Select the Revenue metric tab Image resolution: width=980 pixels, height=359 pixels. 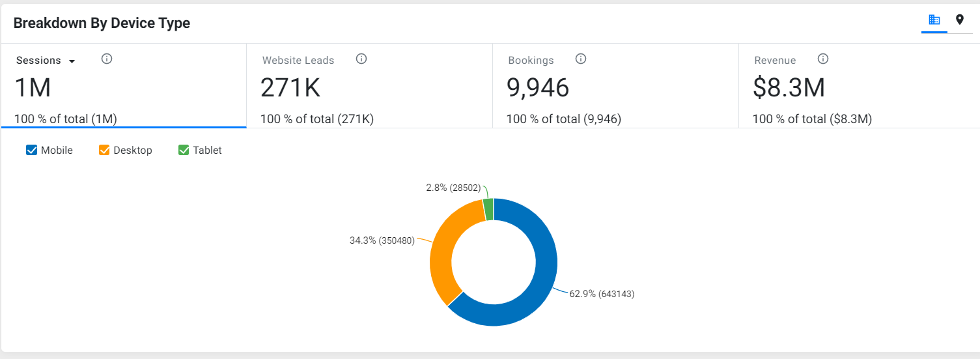[x=859, y=86]
